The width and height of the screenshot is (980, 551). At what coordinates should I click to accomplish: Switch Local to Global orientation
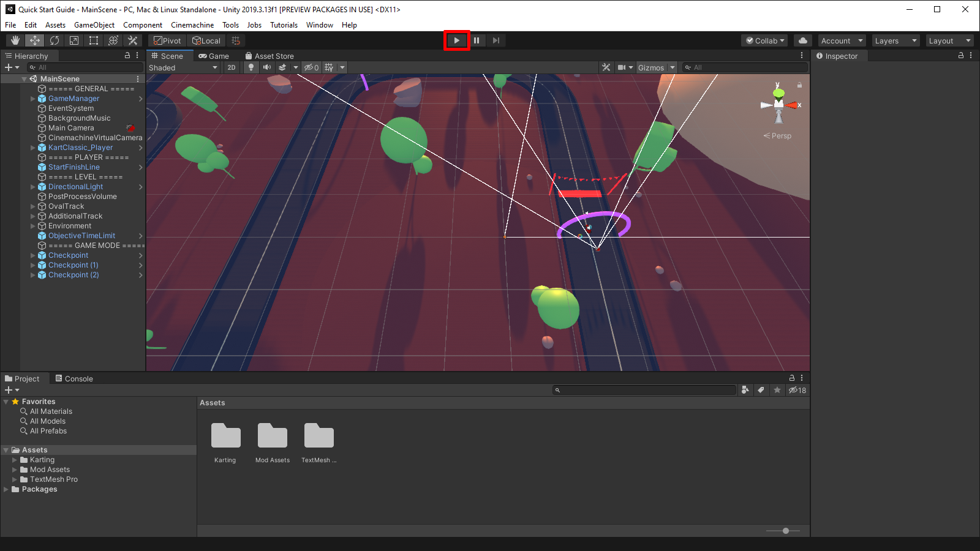pyautogui.click(x=206, y=40)
